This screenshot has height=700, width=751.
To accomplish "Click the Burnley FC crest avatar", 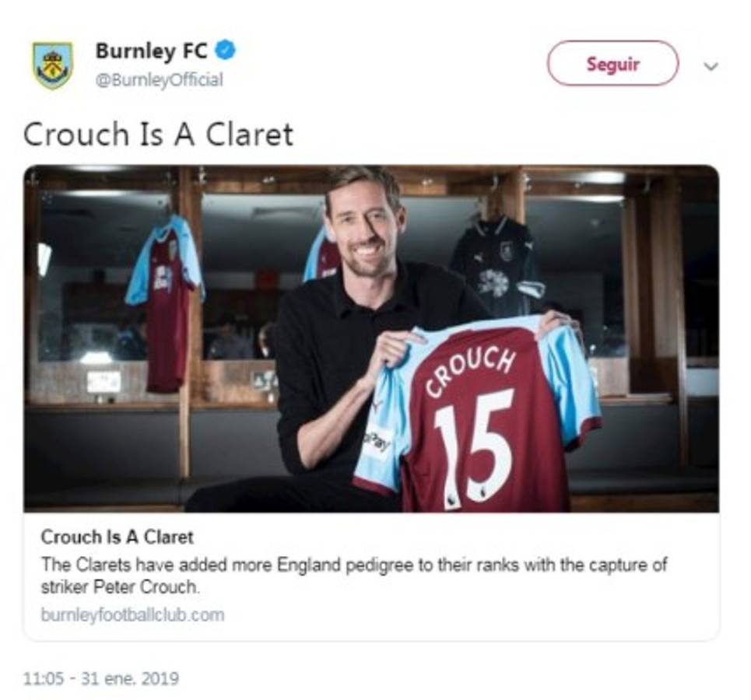I will pos(53,65).
